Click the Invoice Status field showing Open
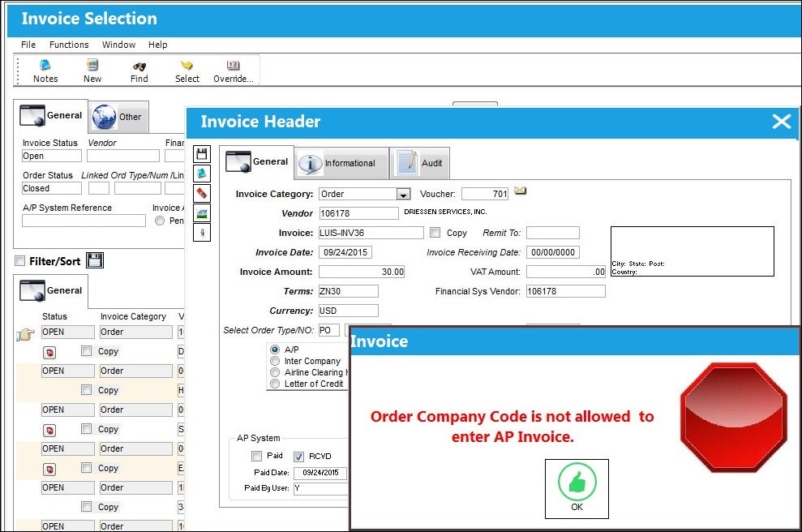This screenshot has width=802, height=532. [x=52, y=156]
